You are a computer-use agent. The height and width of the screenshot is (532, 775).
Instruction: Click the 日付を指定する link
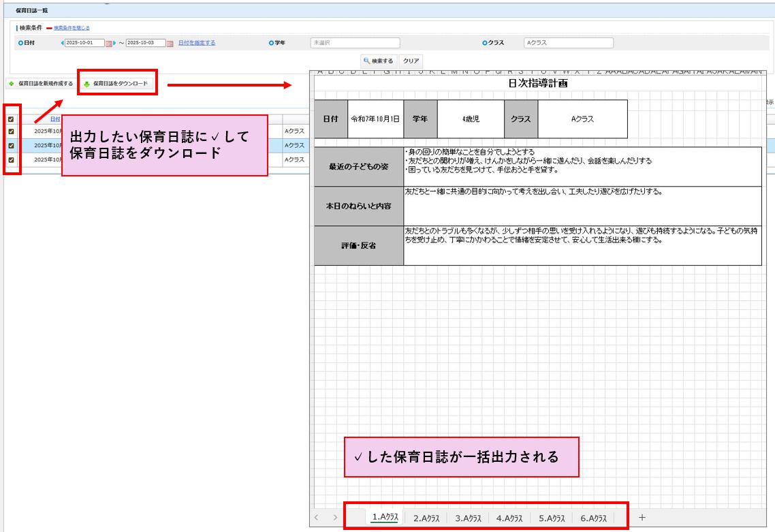click(197, 43)
